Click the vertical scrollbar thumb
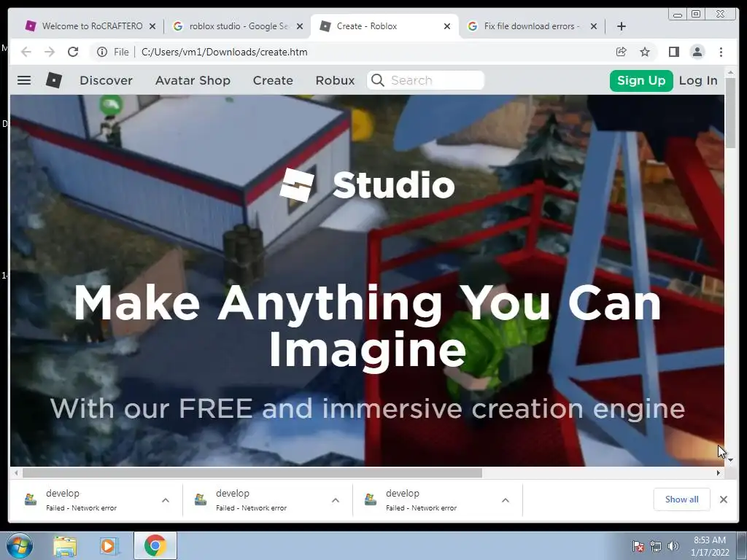Screen dimensions: 747x560 (x=730, y=112)
